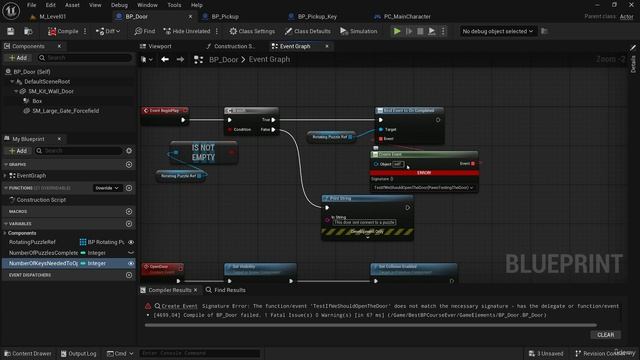This screenshot has height=360, width=640.
Task: Click the Components search field
Action: (84, 58)
